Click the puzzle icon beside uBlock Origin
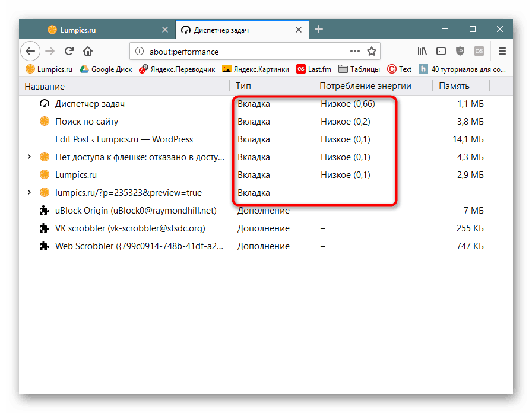Screen dimensions: 532x413 click(x=45, y=211)
